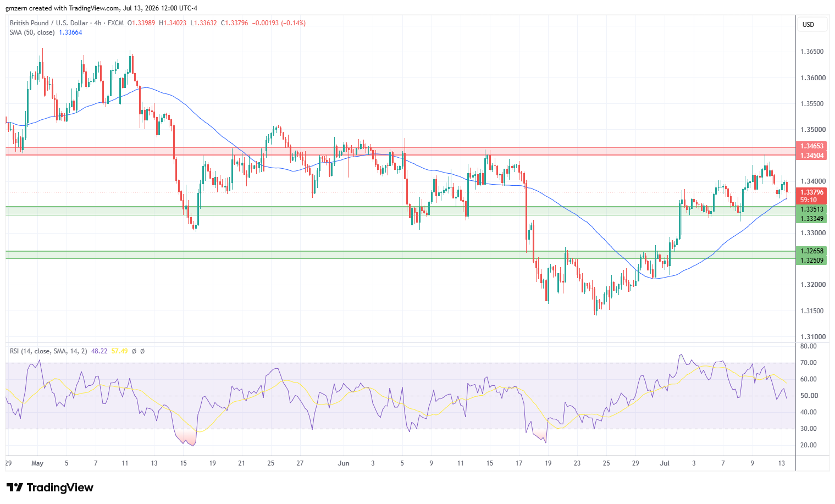Select the green 1.33349 price label

(812, 219)
